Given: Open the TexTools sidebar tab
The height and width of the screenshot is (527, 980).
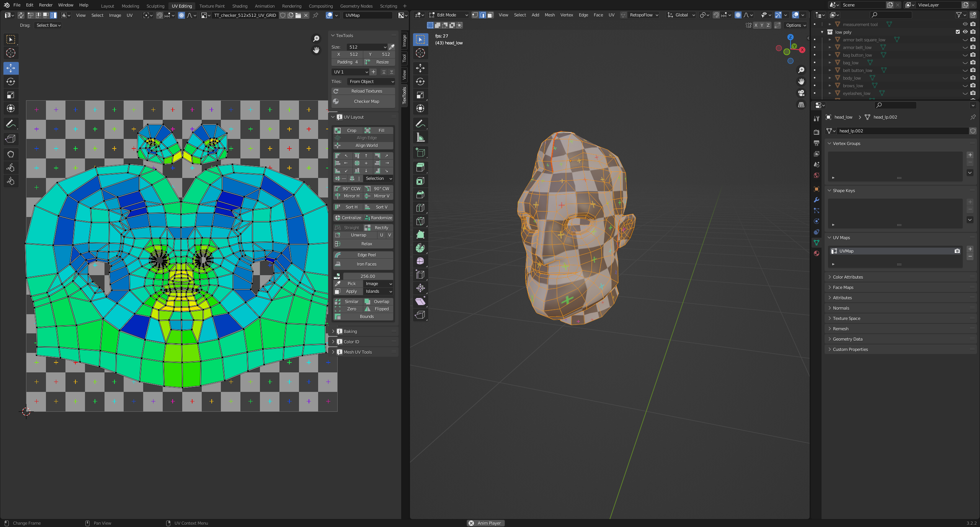Looking at the screenshot, I should [x=404, y=95].
